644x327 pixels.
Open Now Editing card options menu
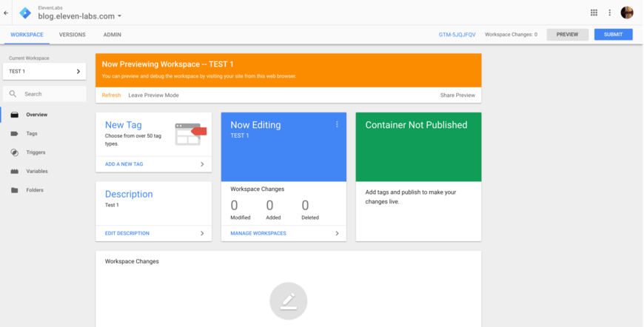pyautogui.click(x=337, y=124)
